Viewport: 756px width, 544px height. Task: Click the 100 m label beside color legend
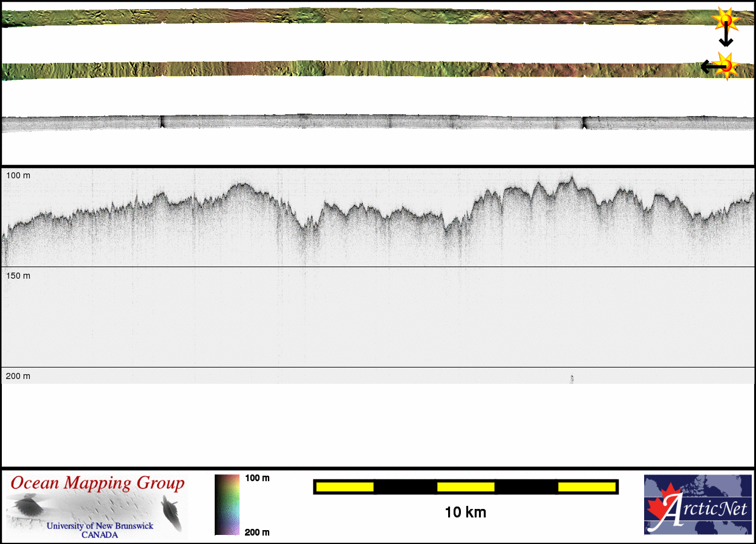[257, 478]
